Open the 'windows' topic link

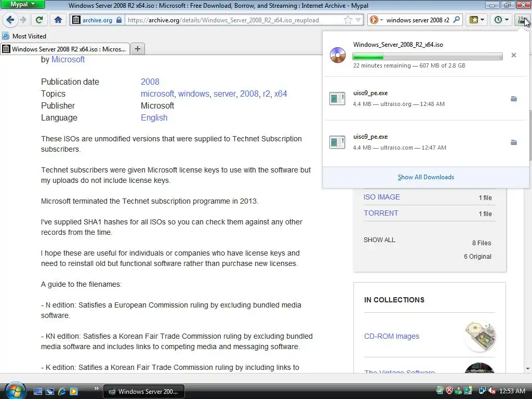pyautogui.click(x=194, y=94)
